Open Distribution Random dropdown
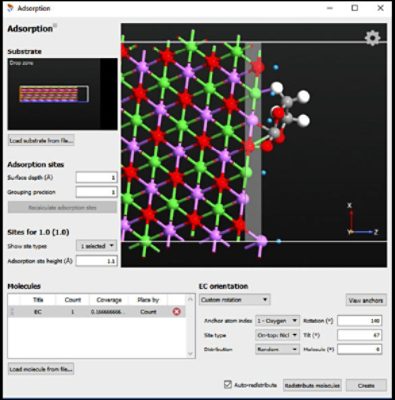 coord(277,349)
